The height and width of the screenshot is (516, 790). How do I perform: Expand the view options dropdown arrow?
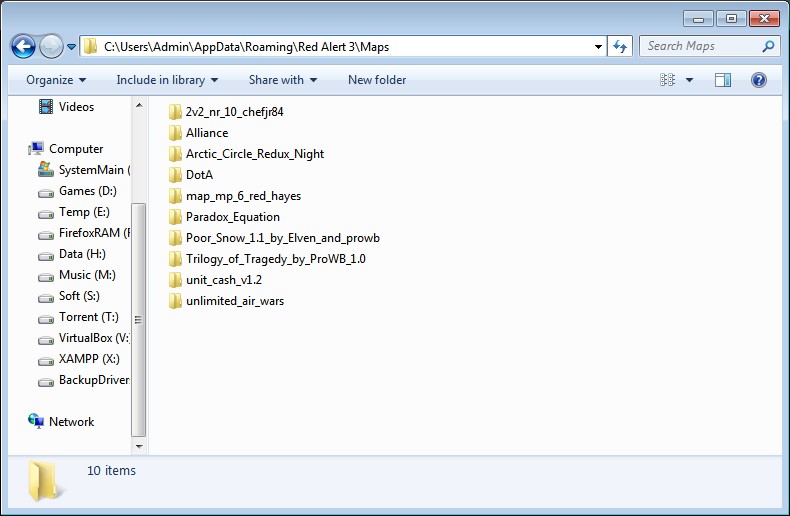pos(689,80)
